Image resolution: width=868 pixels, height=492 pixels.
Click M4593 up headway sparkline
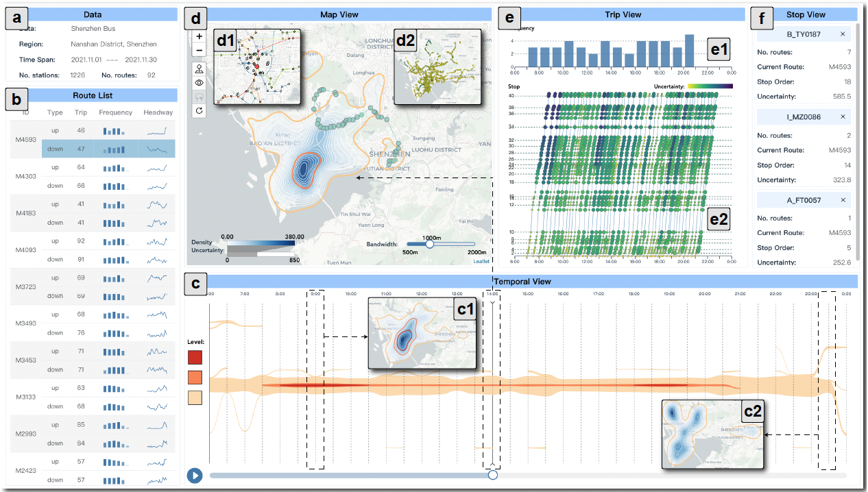pos(157,130)
